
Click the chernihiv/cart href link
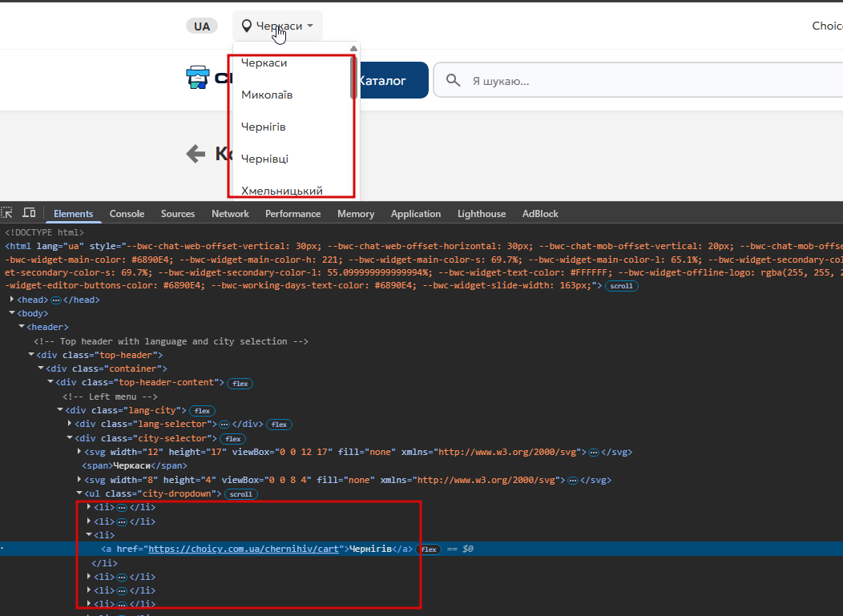tap(244, 549)
